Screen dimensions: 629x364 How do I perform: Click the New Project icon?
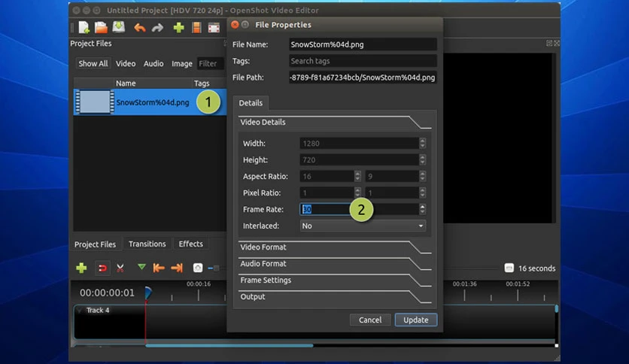click(x=84, y=27)
